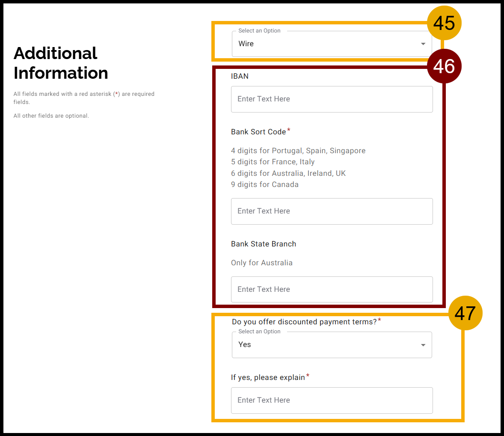Click the callout circle labeled 47

point(465,313)
